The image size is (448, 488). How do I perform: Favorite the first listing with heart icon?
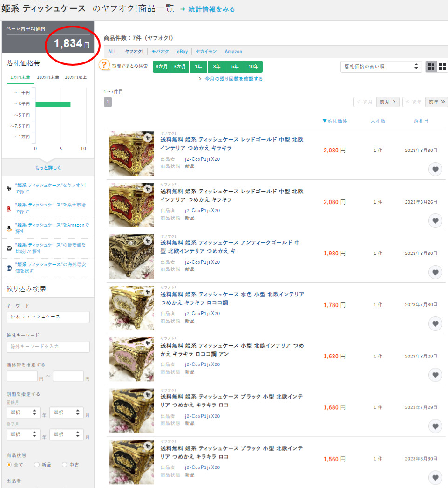[x=435, y=169]
